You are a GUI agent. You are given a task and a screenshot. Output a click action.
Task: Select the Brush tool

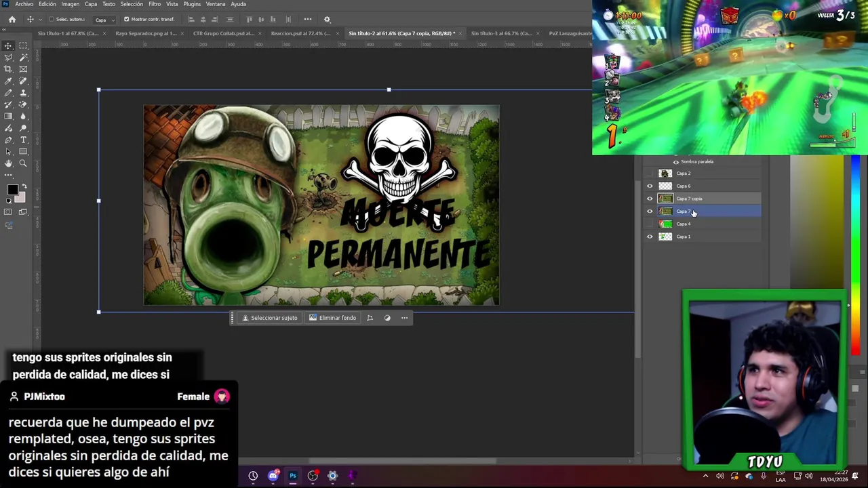pos(8,93)
